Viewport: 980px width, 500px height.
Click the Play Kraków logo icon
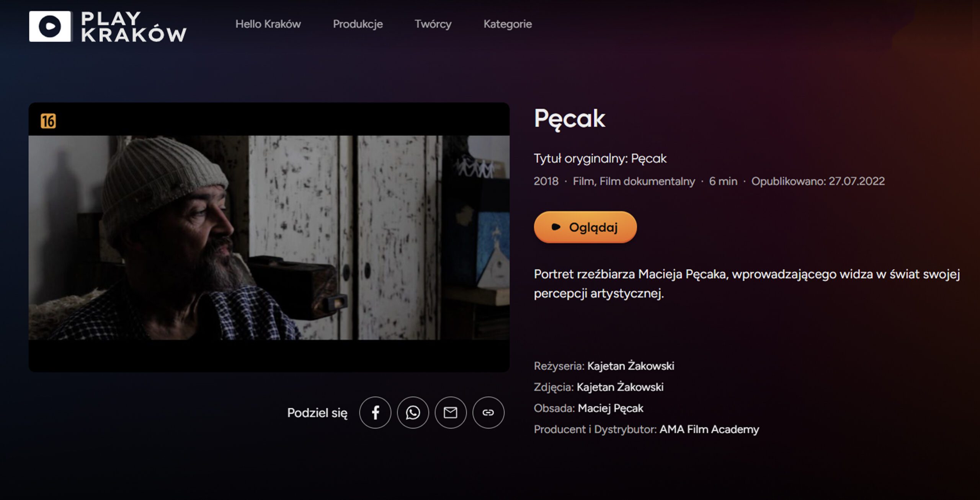(50, 26)
